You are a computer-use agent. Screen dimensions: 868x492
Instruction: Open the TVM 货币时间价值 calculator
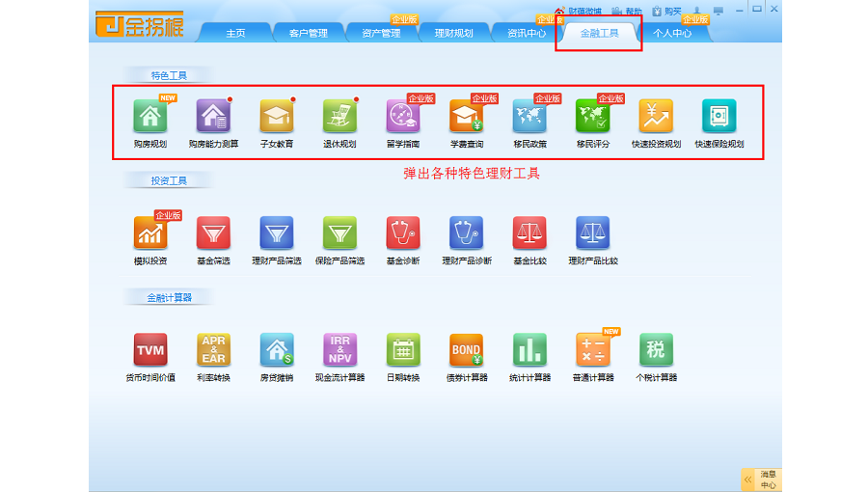(149, 349)
